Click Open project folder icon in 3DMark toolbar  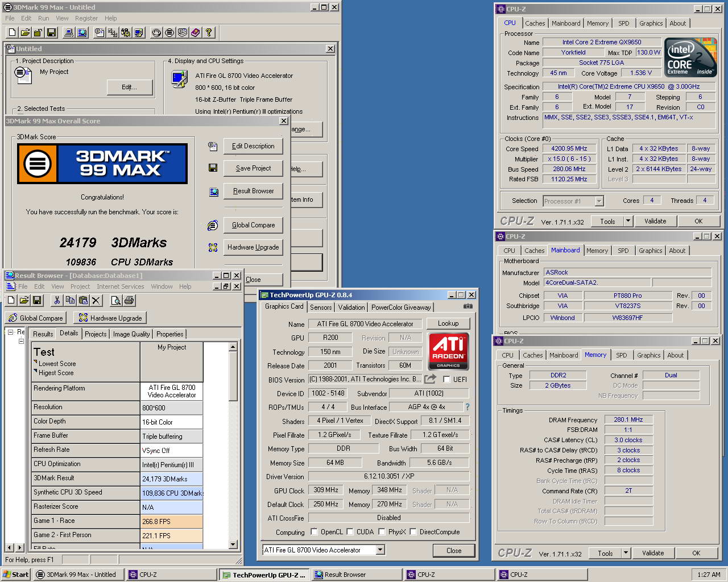[25, 33]
